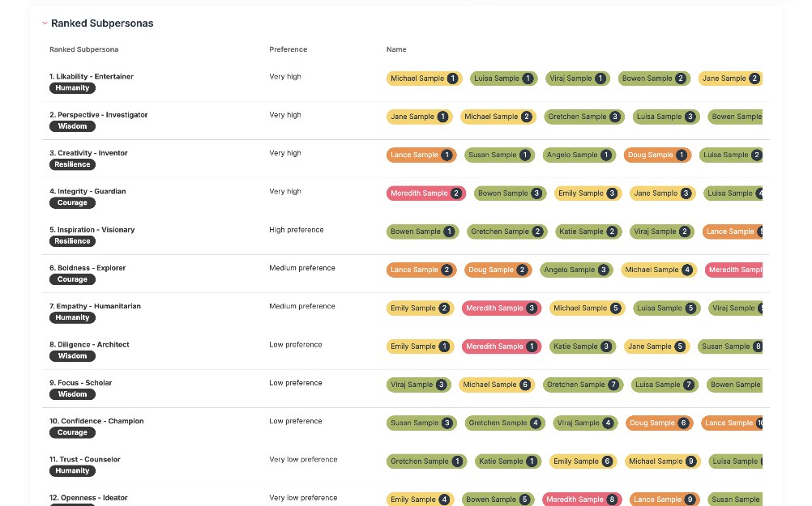Click Bowen Sample chip in Likability row
Image resolution: width=812 pixels, height=506 pixels.
(654, 79)
